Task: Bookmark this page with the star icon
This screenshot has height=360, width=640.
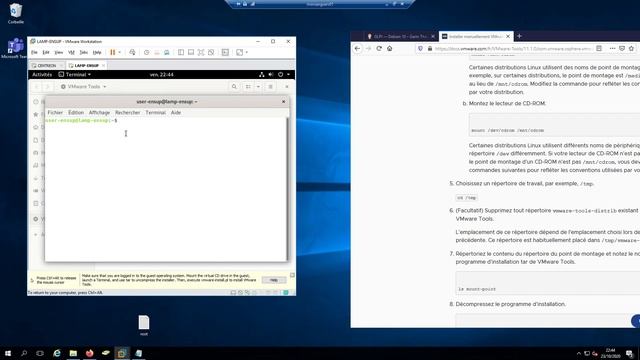Action: [x=631, y=48]
